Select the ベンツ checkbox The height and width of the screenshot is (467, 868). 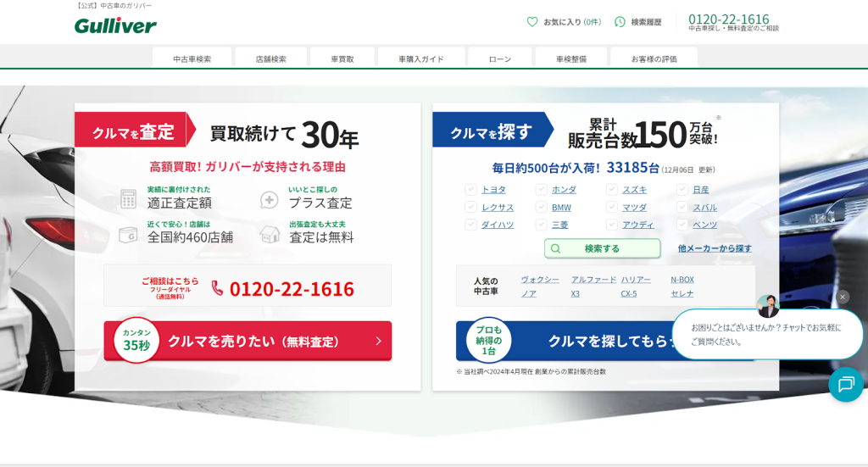[x=682, y=225]
